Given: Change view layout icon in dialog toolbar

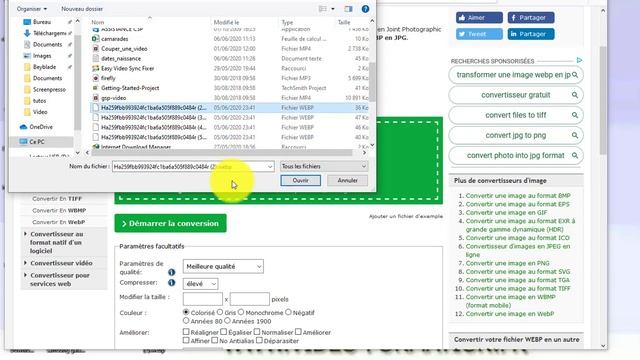Looking at the screenshot, I should (x=323, y=9).
